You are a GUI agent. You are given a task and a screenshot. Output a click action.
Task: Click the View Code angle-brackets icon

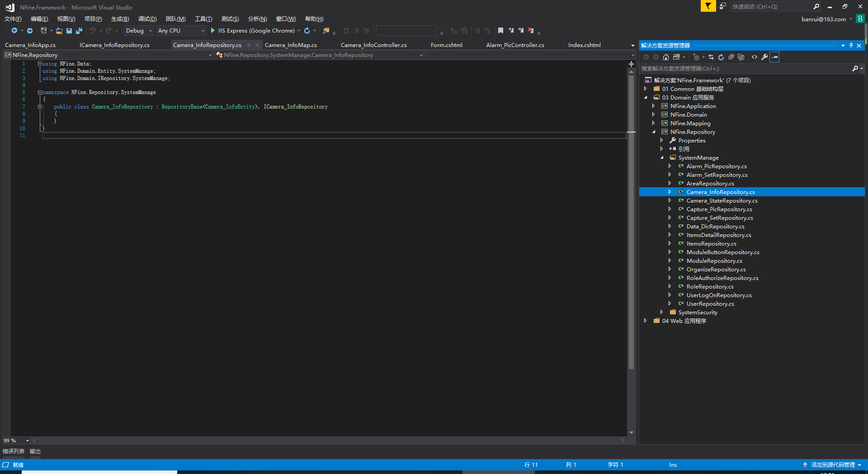point(755,57)
